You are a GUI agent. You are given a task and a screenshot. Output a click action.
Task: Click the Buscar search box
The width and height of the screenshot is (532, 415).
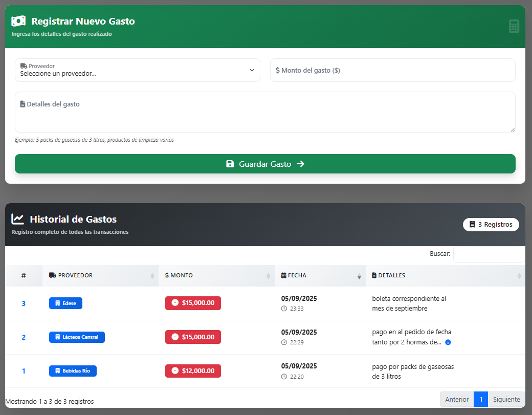coord(489,254)
